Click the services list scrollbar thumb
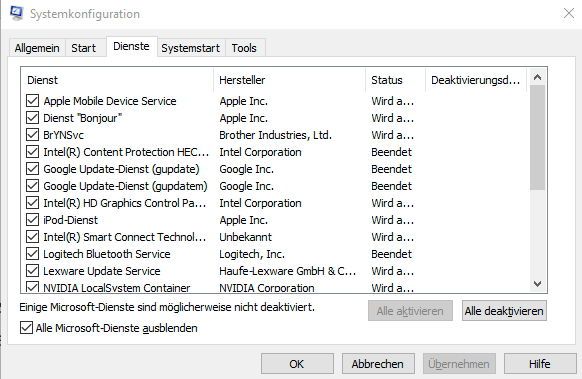The image size is (582, 379). click(537, 138)
